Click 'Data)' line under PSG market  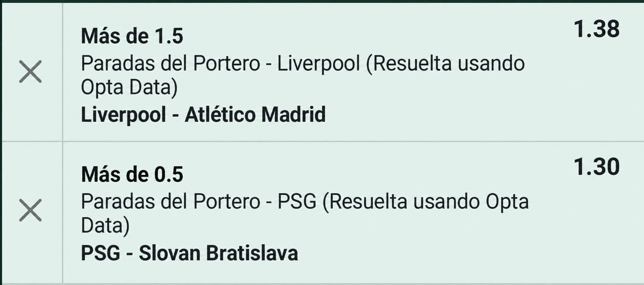pos(105,226)
